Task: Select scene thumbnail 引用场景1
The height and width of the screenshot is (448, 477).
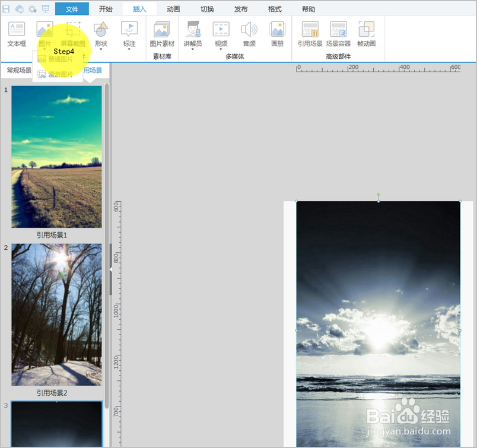Action: point(56,157)
